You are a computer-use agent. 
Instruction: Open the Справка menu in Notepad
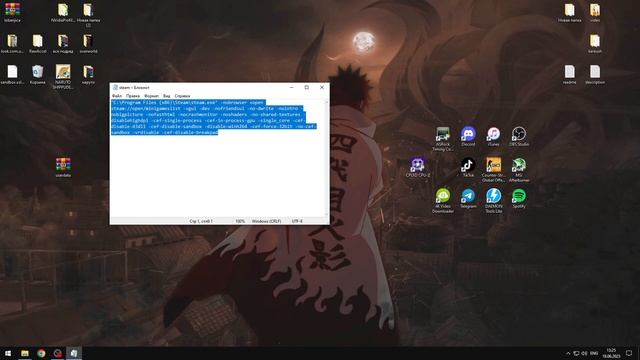click(182, 96)
